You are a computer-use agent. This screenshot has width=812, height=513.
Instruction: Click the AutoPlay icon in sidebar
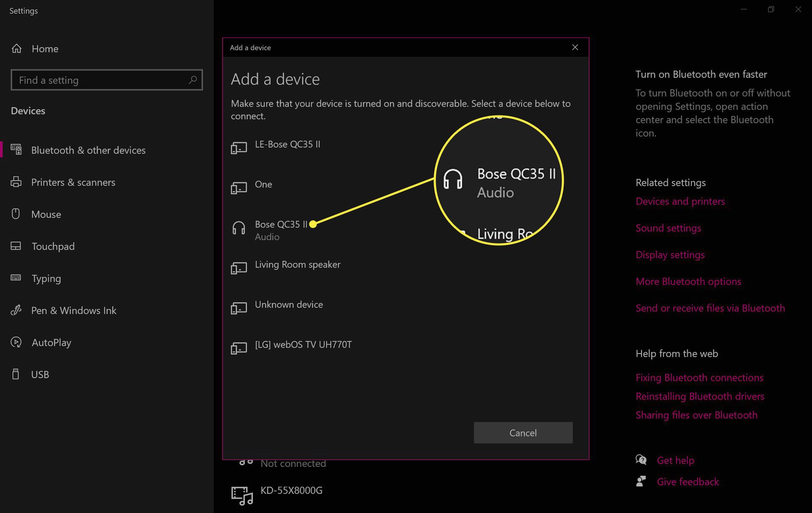[16, 342]
